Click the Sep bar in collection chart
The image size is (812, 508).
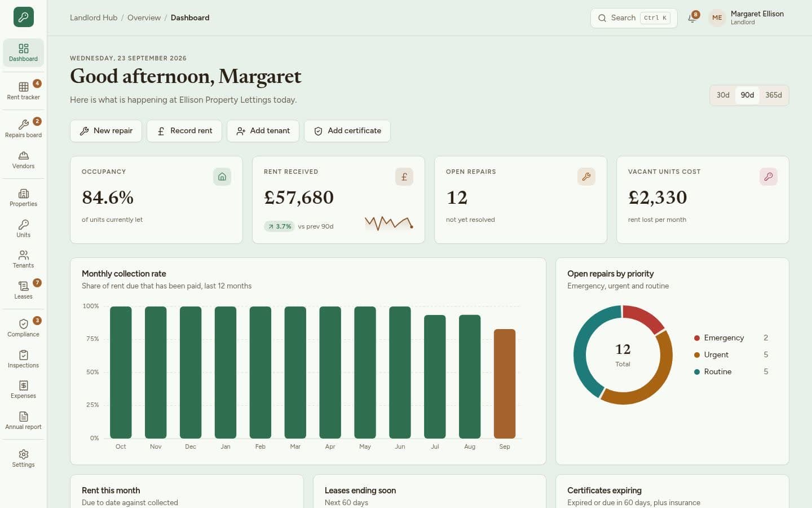505,384
